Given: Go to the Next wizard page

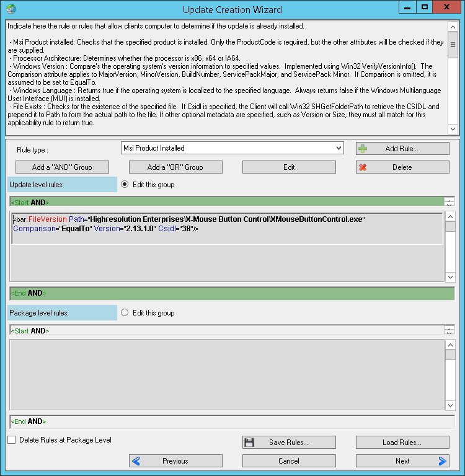Looking at the screenshot, I should coord(402,461).
